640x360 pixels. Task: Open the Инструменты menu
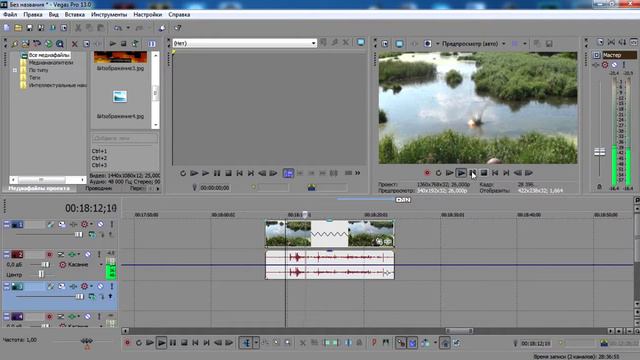point(109,14)
